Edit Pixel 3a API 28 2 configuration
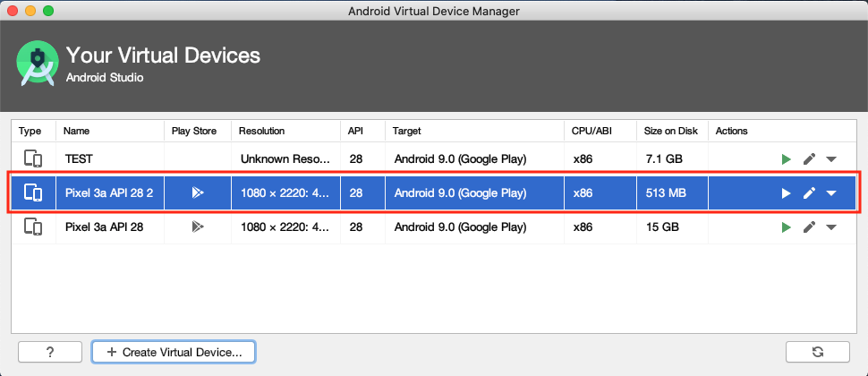The width and height of the screenshot is (868, 376). [809, 193]
